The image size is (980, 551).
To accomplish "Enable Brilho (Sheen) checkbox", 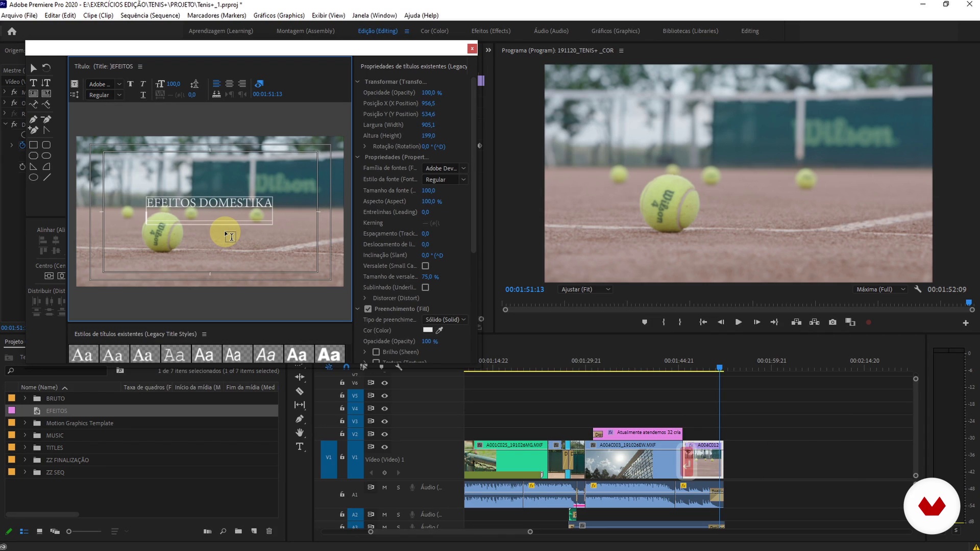I will [376, 352].
